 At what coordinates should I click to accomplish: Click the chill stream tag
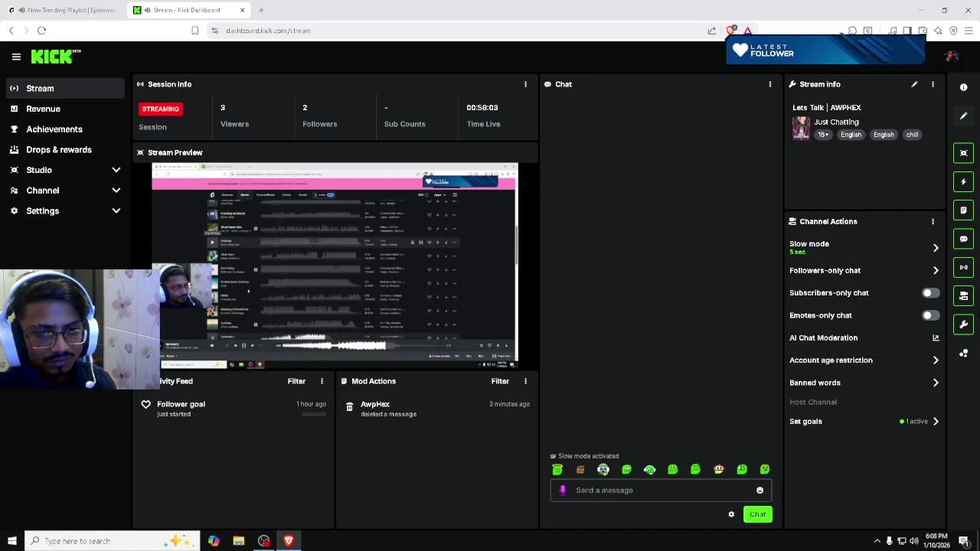[912, 135]
